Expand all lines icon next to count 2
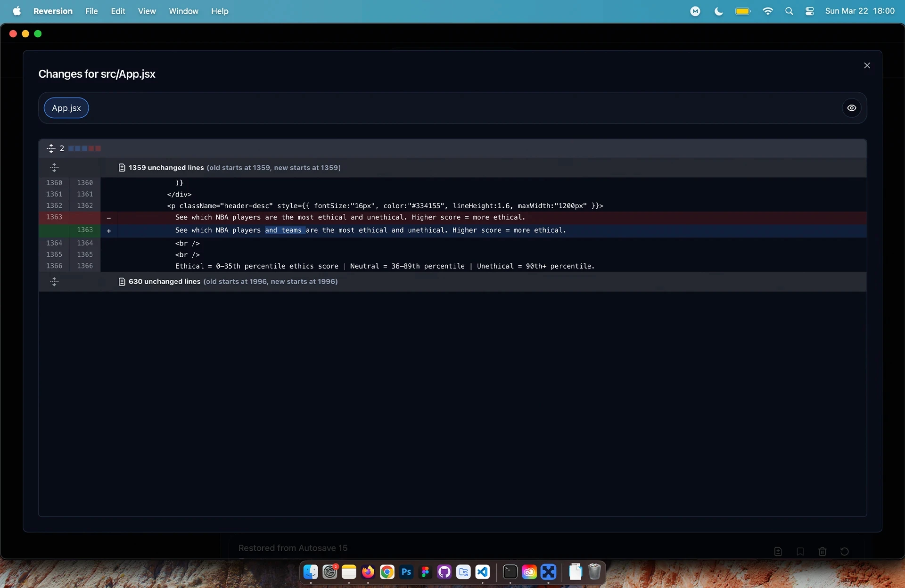The width and height of the screenshot is (905, 588). (x=51, y=148)
